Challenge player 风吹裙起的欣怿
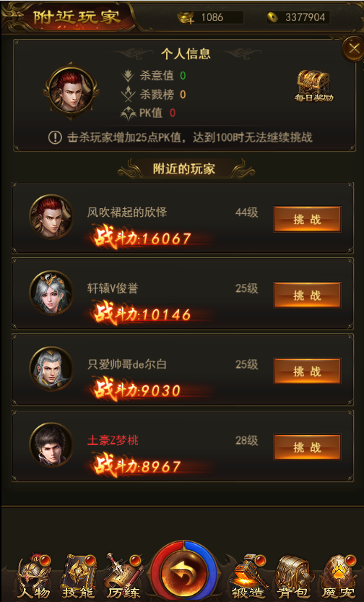The height and width of the screenshot is (602, 364). (307, 219)
